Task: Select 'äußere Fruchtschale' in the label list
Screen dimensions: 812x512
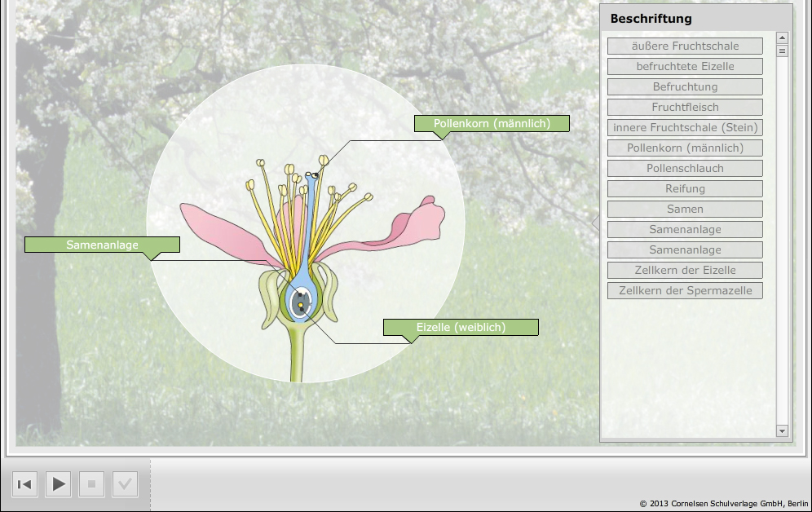Action: (x=685, y=46)
